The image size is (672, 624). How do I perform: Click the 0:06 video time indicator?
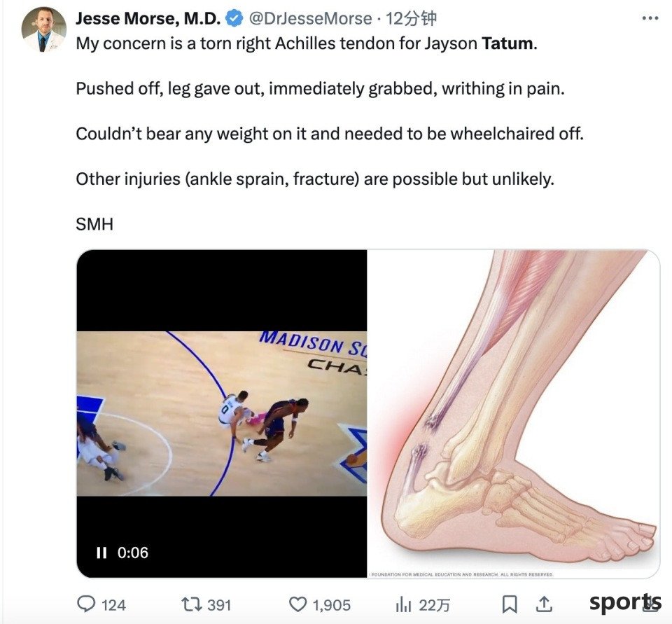[133, 553]
